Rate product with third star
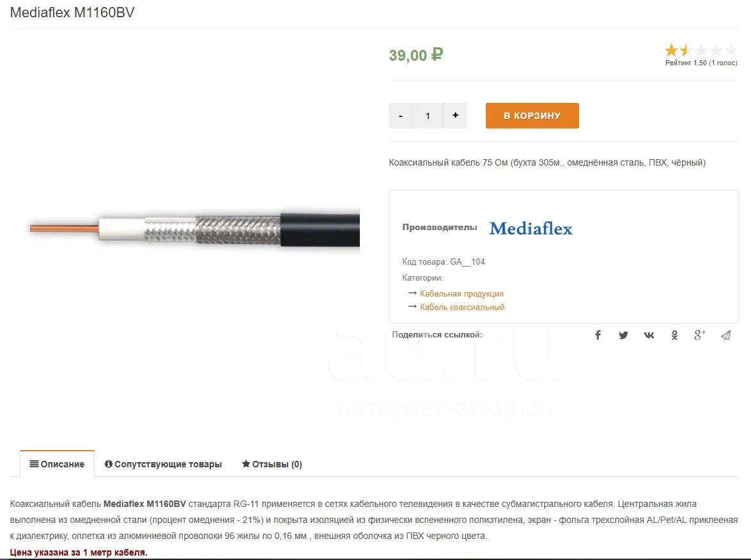The height and width of the screenshot is (560, 751). pos(701,50)
